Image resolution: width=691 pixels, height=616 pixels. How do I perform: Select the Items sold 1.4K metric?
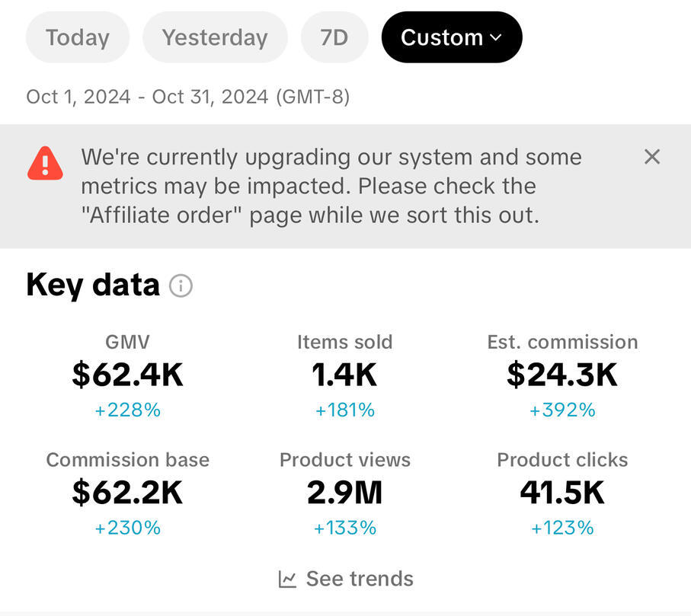click(344, 375)
